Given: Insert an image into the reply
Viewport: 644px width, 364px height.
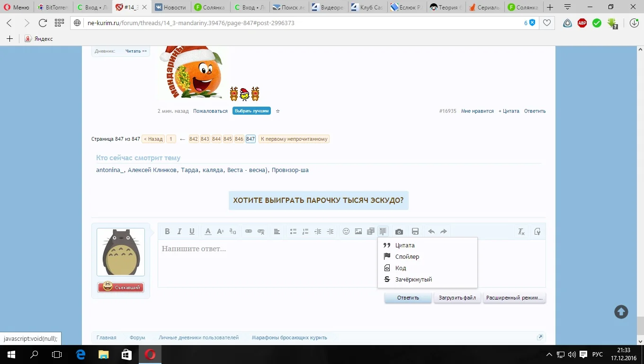Looking at the screenshot, I should click(358, 231).
